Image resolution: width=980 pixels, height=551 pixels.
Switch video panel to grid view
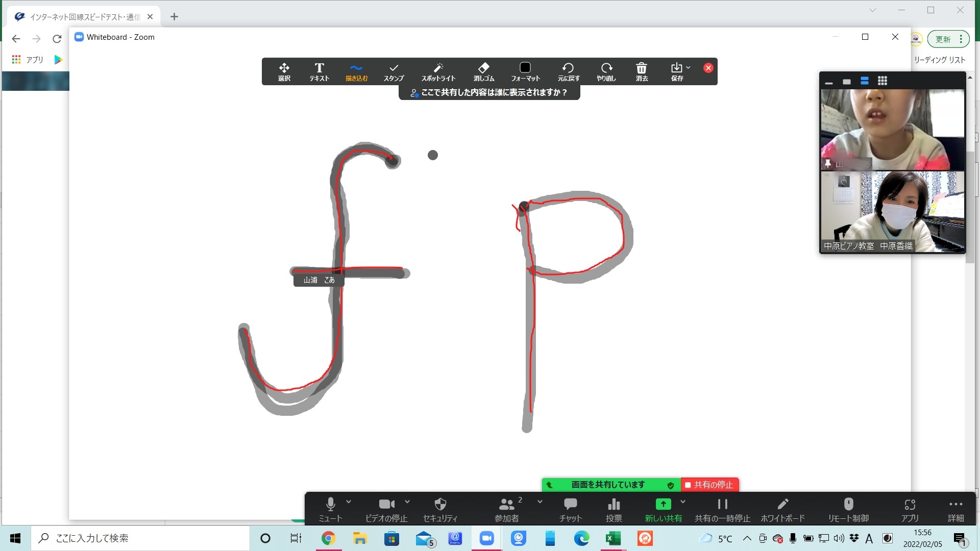[x=883, y=81]
